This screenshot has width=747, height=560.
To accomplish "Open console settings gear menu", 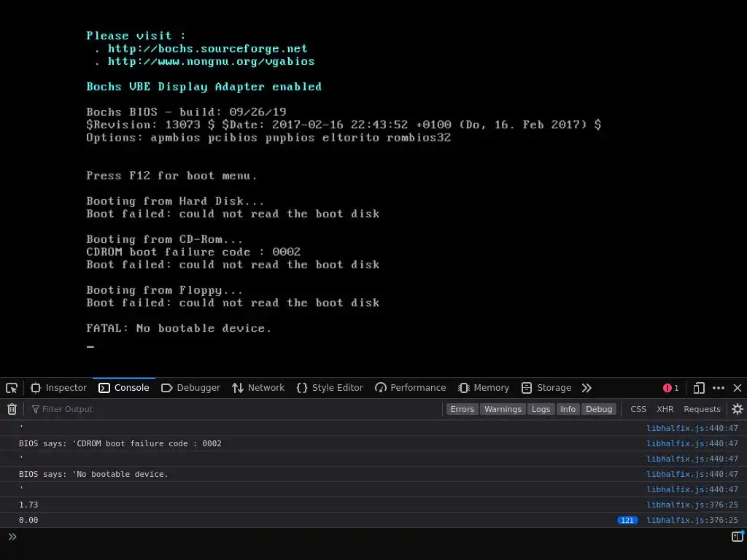I will [738, 409].
